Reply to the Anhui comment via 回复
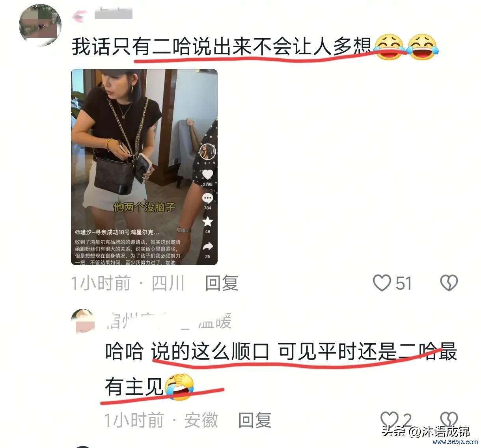The width and height of the screenshot is (481, 448). [x=255, y=420]
